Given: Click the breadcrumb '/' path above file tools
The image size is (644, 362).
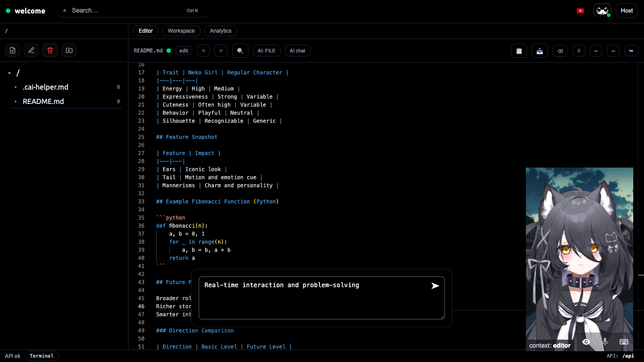Looking at the screenshot, I should coord(7,31).
